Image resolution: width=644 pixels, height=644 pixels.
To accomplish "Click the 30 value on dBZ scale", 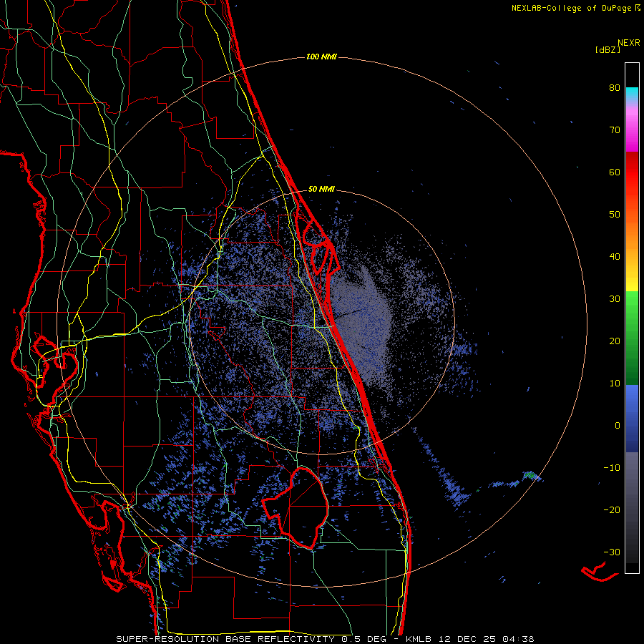I will (615, 299).
